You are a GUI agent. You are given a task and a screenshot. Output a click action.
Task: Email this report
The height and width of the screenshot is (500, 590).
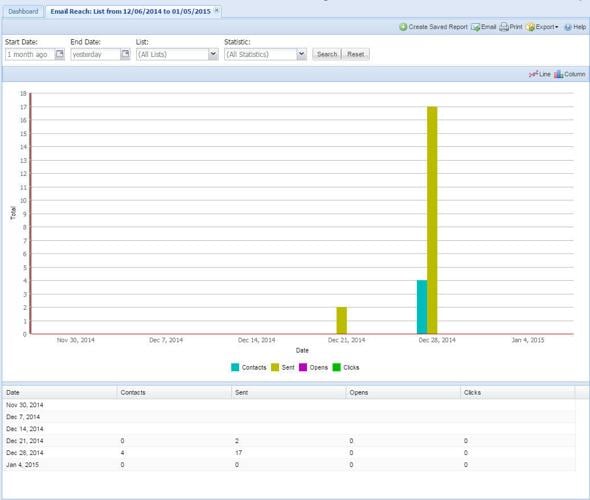click(484, 27)
